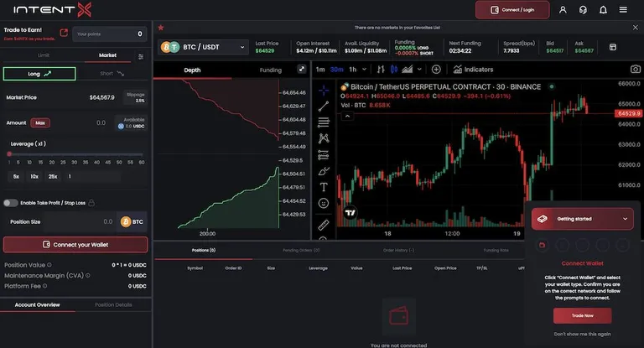
Task: Expand the Depth panel fullscreen
Action: (302, 69)
